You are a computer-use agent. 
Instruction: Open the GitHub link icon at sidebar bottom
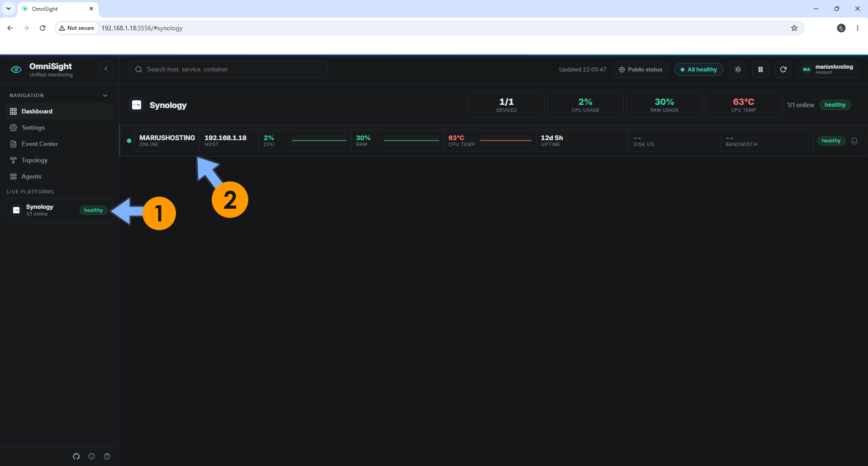pyautogui.click(x=76, y=457)
